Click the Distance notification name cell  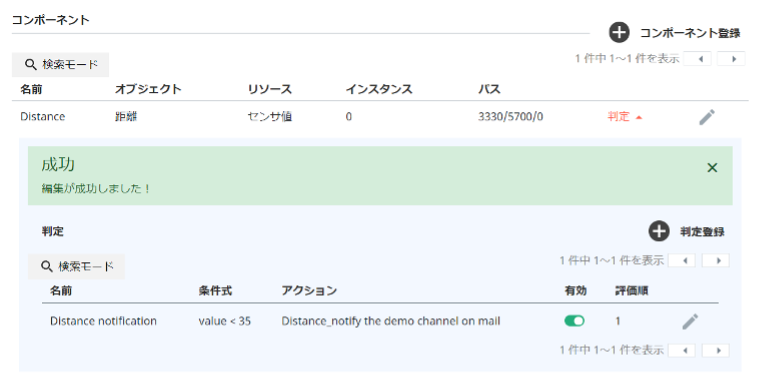tap(103, 321)
